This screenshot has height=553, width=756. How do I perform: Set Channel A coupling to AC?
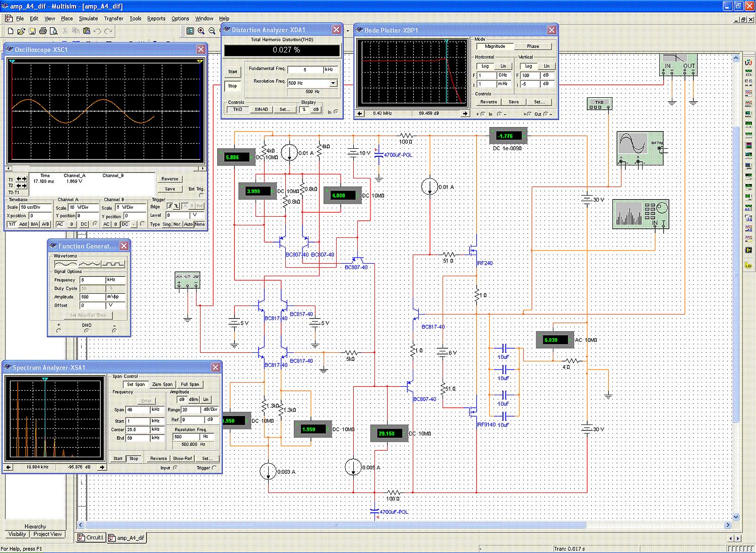(x=60, y=224)
